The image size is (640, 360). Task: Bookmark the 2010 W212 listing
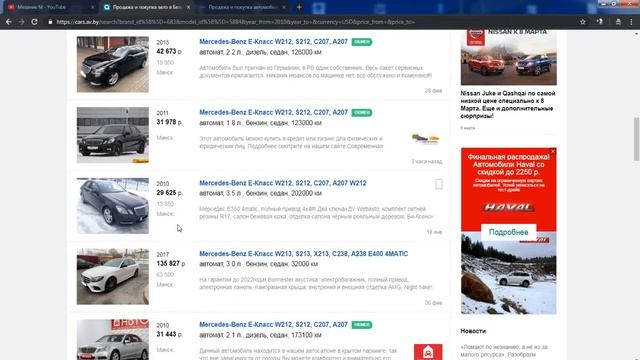[439, 184]
